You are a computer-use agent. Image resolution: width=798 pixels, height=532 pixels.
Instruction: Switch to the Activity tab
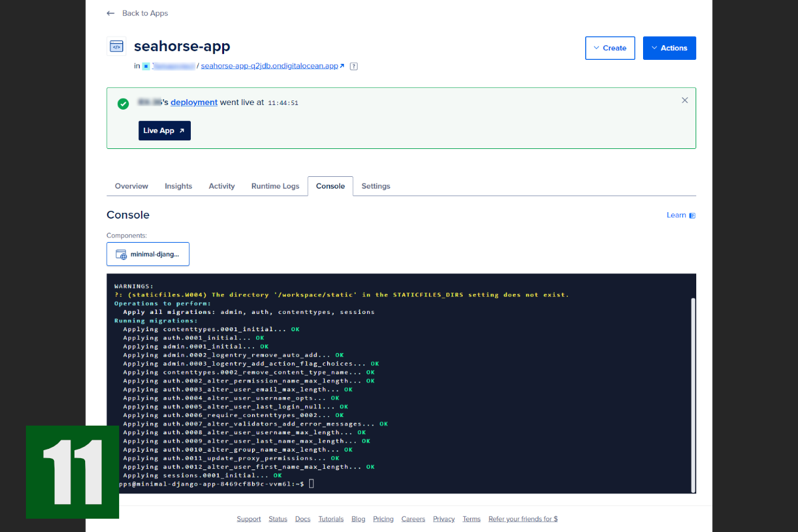click(x=221, y=186)
